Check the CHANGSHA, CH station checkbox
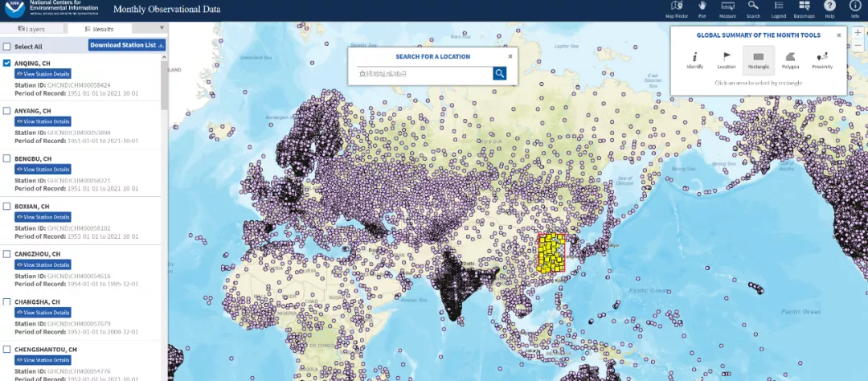The width and height of the screenshot is (868, 381). point(6,301)
